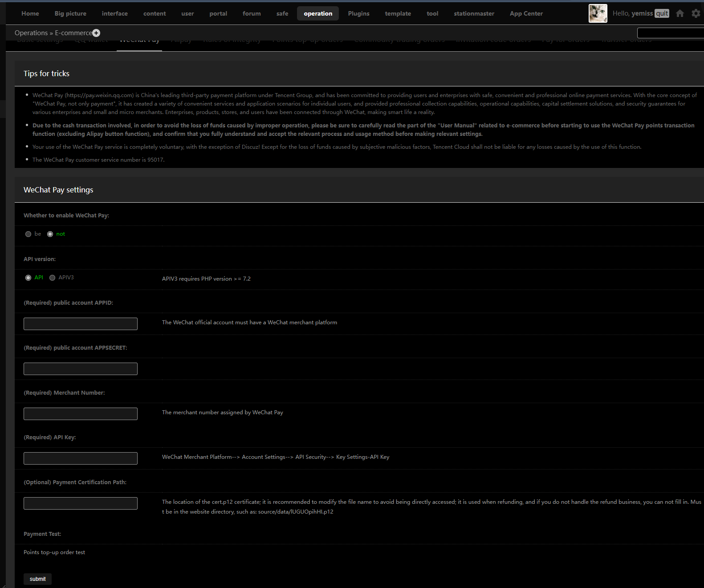Screen dimensions: 704x588
Task: Open the content menu
Action: (x=155, y=13)
